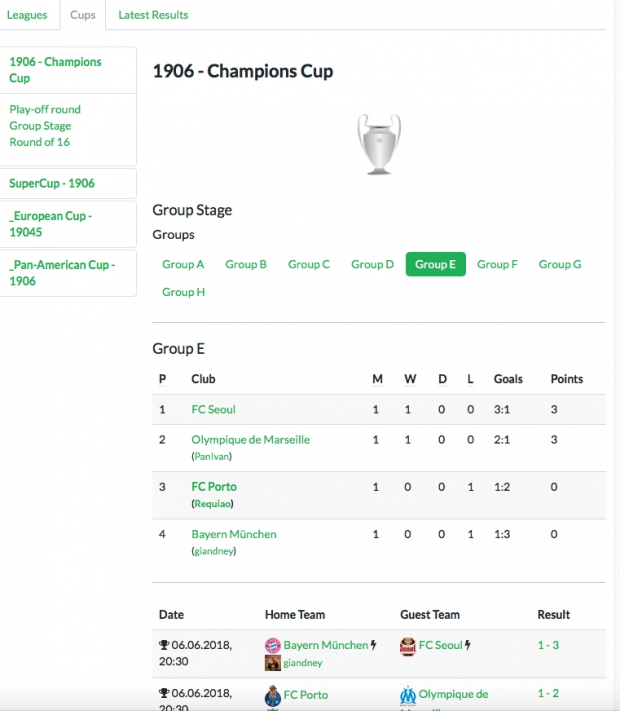The width and height of the screenshot is (620, 711).
Task: Switch to Group F standings
Action: [x=497, y=264]
